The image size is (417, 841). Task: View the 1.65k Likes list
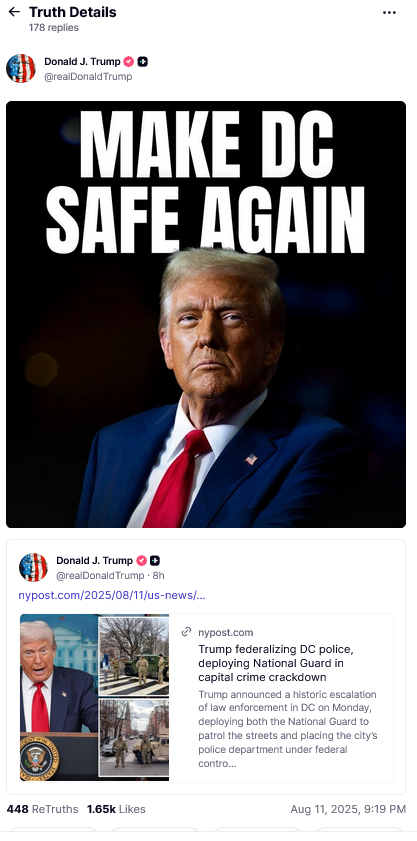click(116, 809)
